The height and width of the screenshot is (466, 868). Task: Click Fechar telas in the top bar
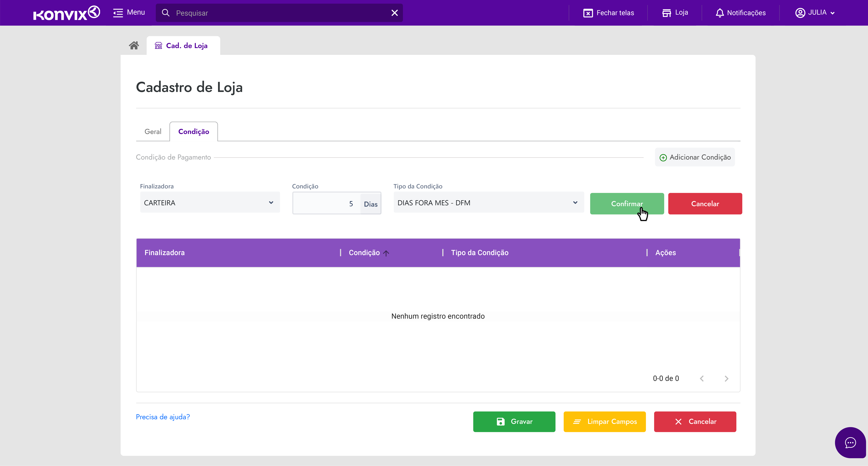pos(609,13)
